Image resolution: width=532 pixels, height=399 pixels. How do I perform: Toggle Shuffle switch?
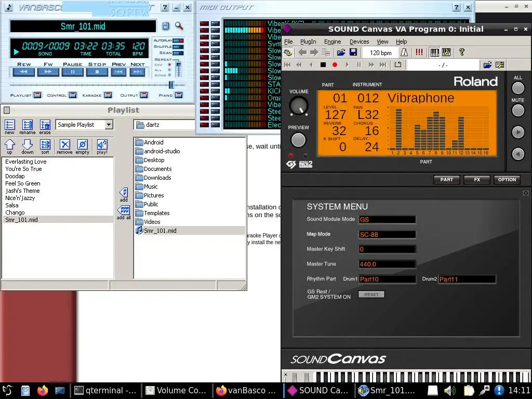pyautogui.click(x=178, y=47)
